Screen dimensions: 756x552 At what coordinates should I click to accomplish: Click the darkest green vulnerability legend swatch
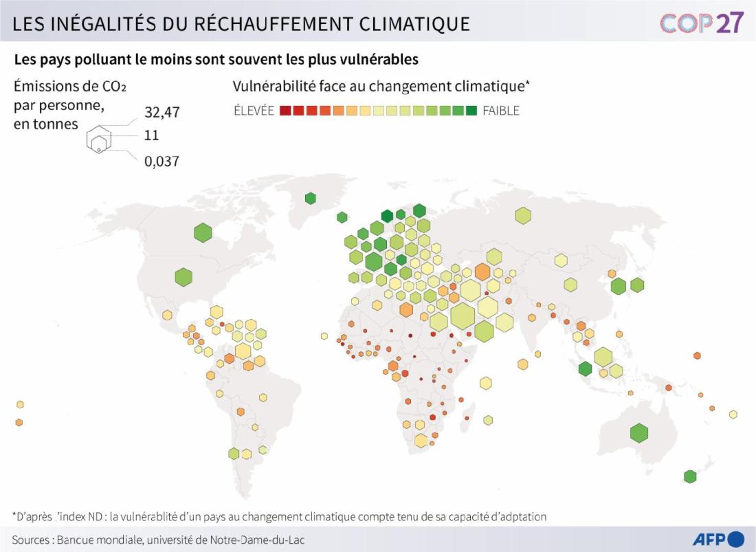(471, 111)
